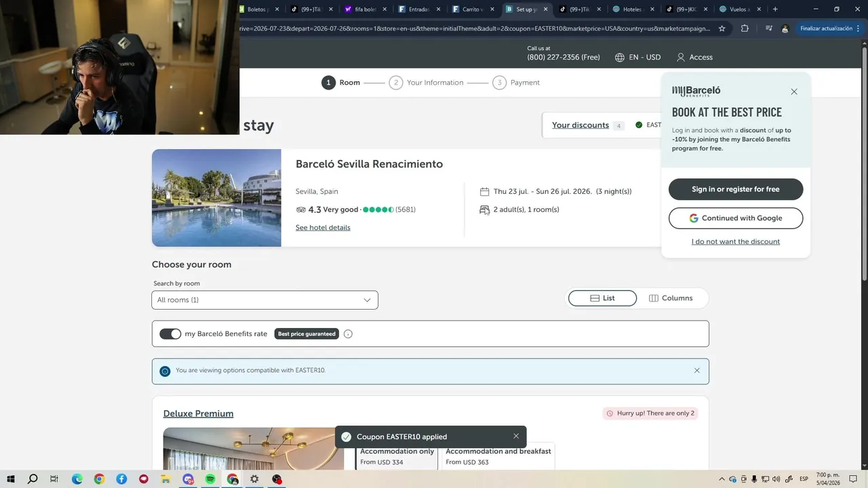The height and width of the screenshot is (488, 868).
Task: Click the Chrome profile avatar icon
Action: point(785,28)
